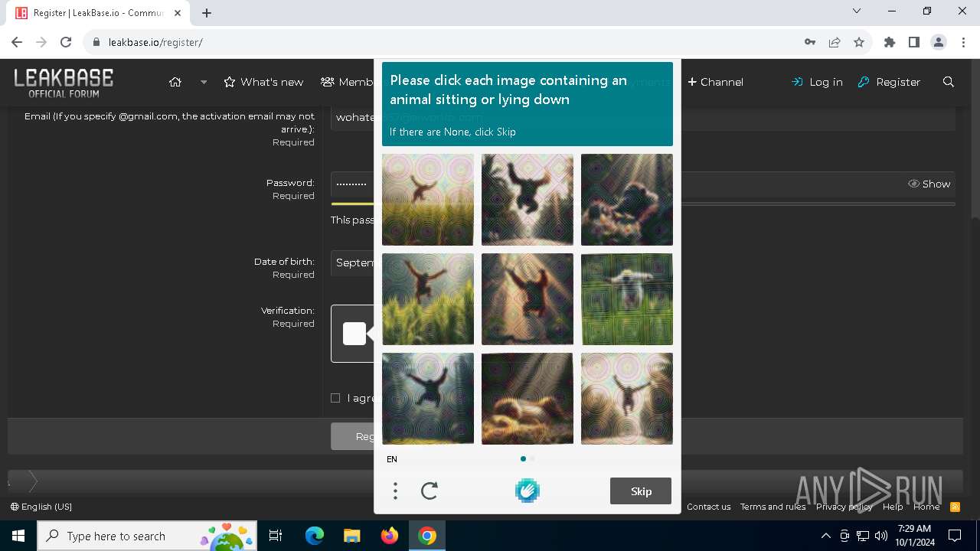The width and height of the screenshot is (980, 551).
Task: Open Windows Start menu
Action: [18, 536]
